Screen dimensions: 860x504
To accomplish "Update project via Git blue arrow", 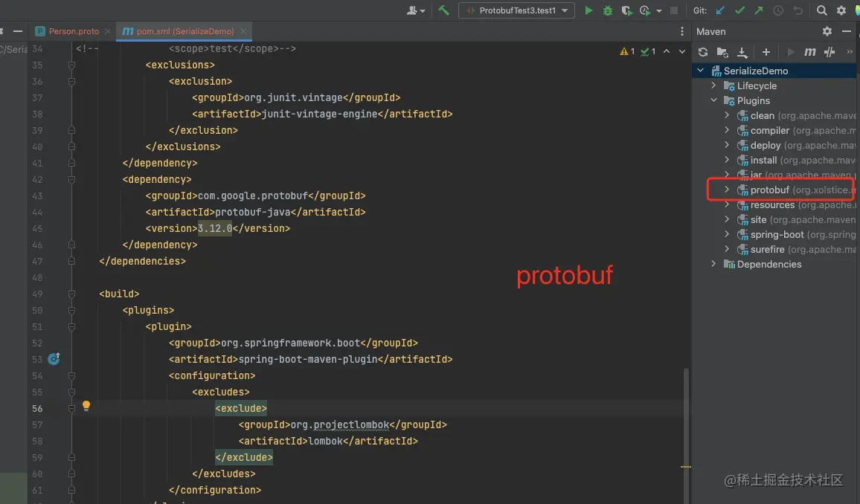I will coord(720,10).
